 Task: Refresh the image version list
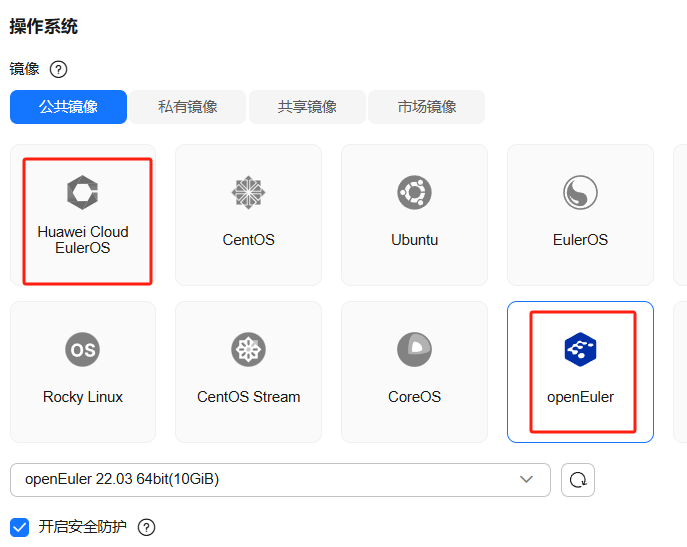coord(578,480)
